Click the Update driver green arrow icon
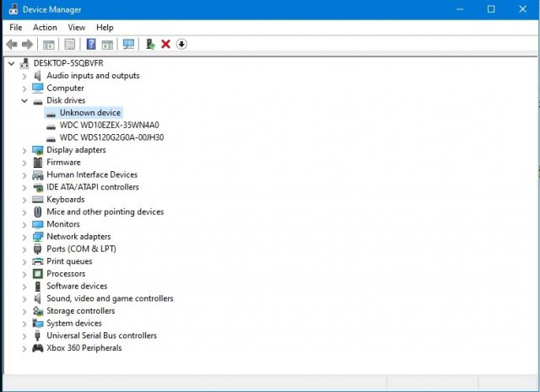The image size is (540, 392). tap(150, 44)
